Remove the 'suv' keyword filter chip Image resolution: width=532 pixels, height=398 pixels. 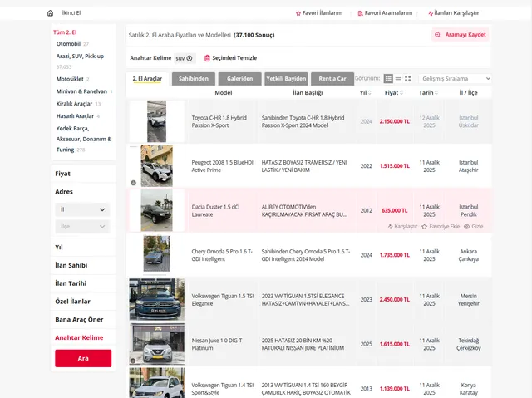(x=190, y=58)
